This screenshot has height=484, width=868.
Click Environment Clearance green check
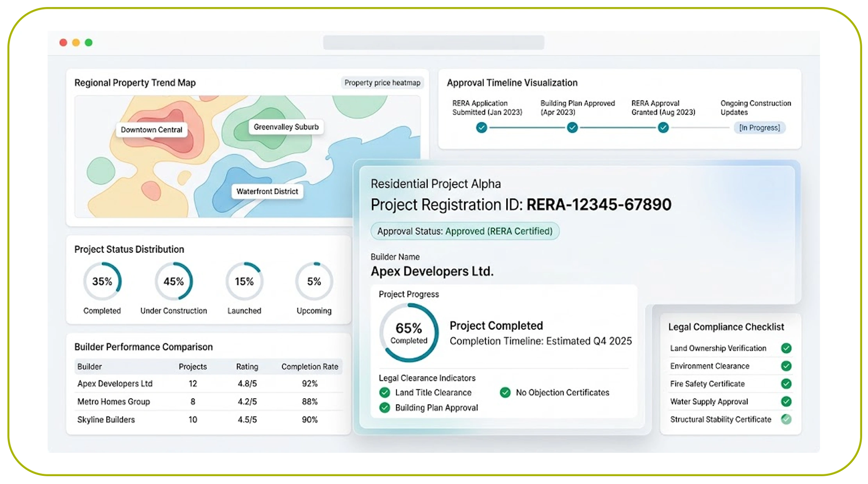tap(786, 366)
